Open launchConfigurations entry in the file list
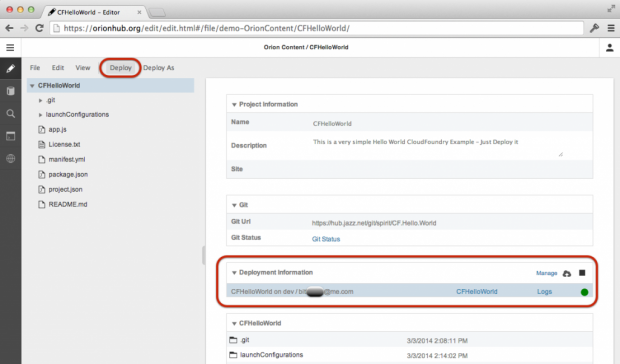 [x=271, y=355]
